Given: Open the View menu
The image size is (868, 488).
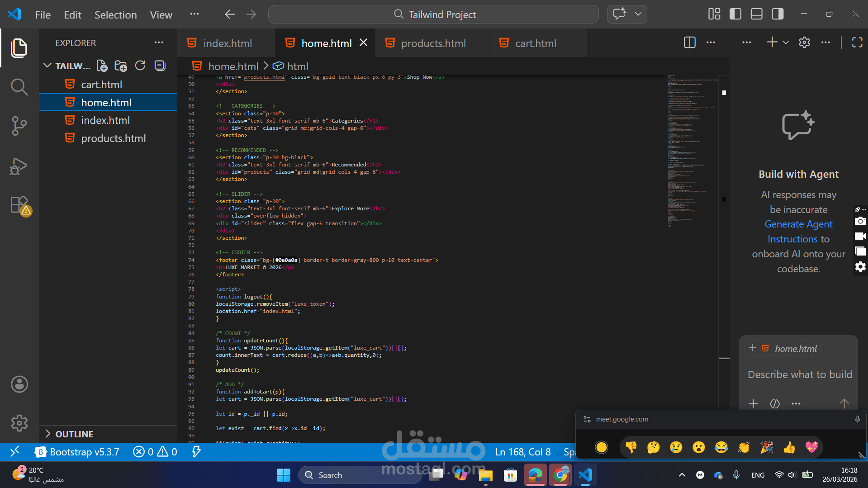Looking at the screenshot, I should click(161, 15).
